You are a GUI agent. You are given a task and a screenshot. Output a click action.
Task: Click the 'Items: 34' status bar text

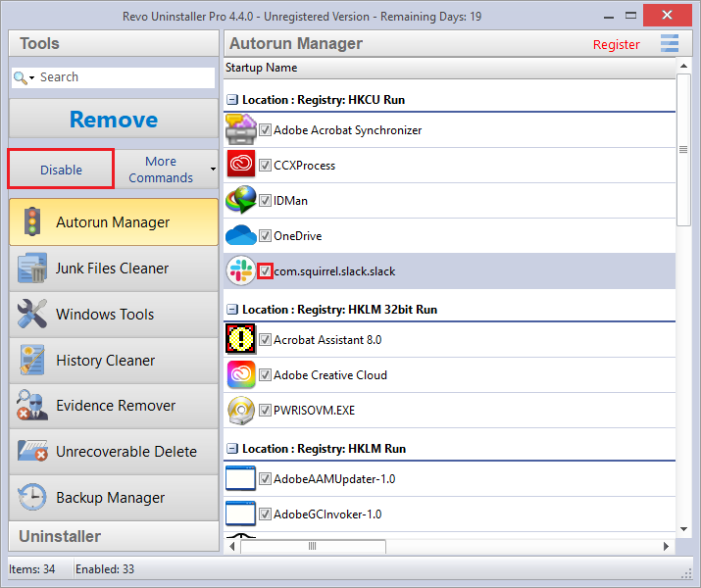[31, 568]
